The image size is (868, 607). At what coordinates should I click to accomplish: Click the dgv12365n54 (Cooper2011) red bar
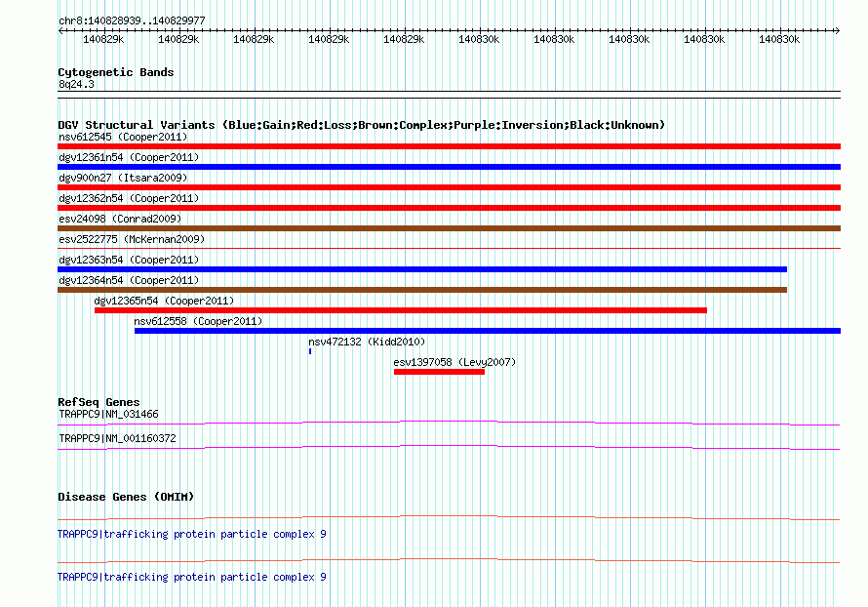tap(401, 310)
